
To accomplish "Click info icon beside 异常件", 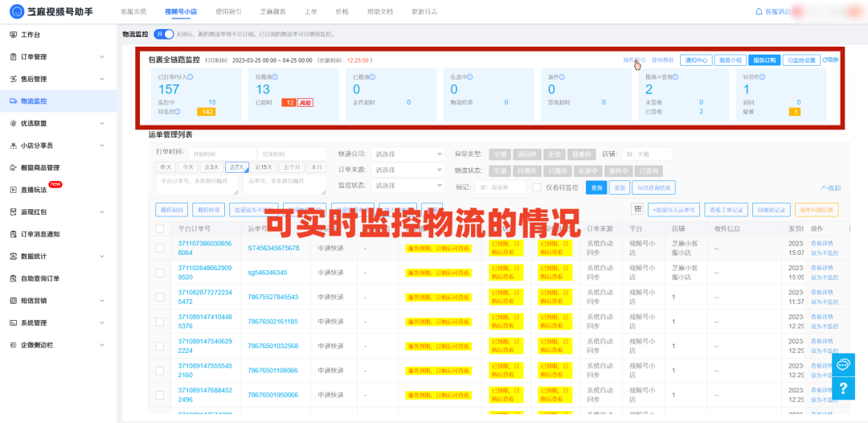I will [x=763, y=77].
